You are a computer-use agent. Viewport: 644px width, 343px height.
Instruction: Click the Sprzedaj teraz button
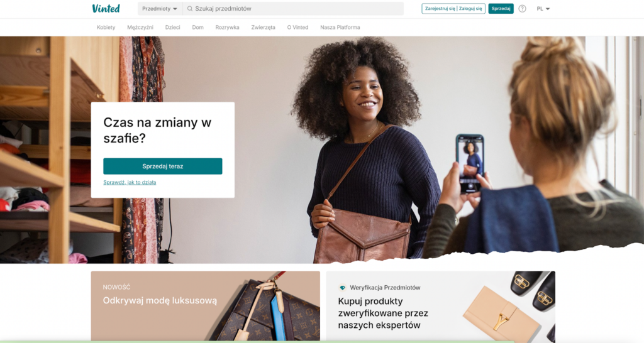163,166
